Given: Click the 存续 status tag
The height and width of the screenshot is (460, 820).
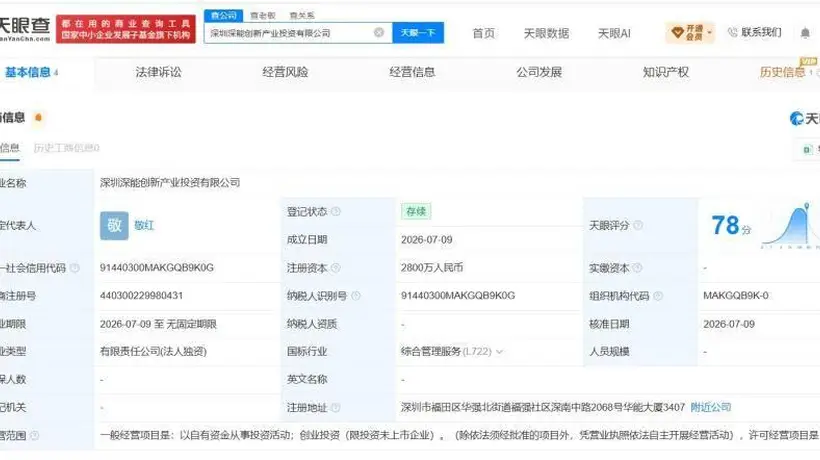Looking at the screenshot, I should pos(416,211).
